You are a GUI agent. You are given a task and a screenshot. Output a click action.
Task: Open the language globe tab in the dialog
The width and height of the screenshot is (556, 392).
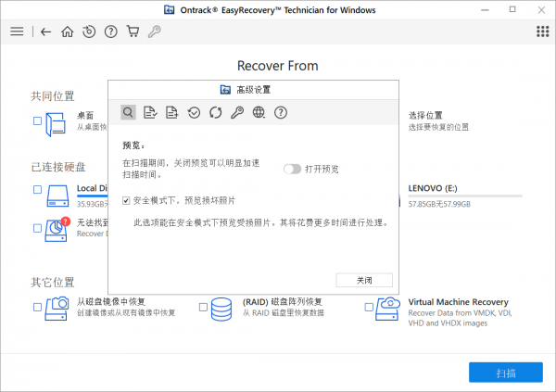point(259,112)
